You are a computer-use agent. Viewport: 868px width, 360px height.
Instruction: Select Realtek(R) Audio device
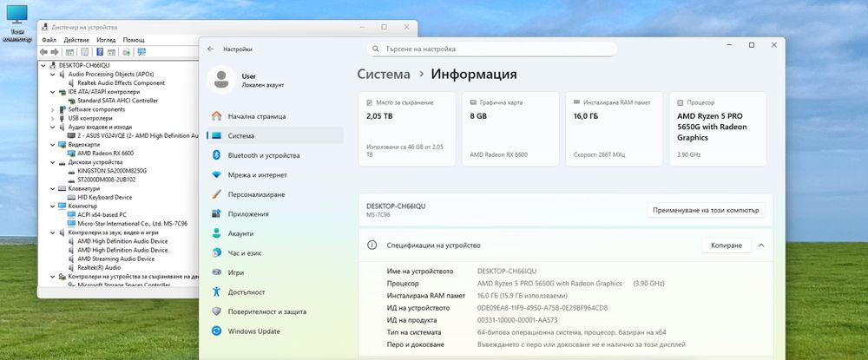tap(99, 268)
